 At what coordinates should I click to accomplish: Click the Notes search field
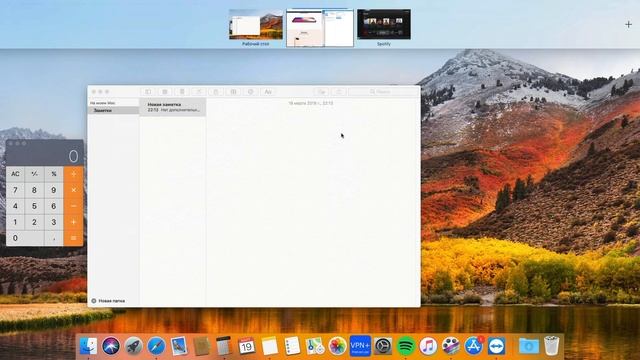pyautogui.click(x=383, y=92)
